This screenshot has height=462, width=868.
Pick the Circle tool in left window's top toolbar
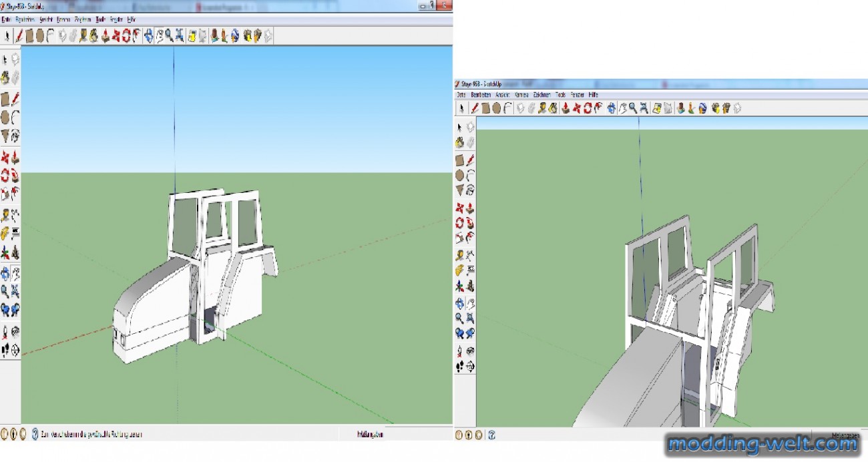(x=40, y=35)
